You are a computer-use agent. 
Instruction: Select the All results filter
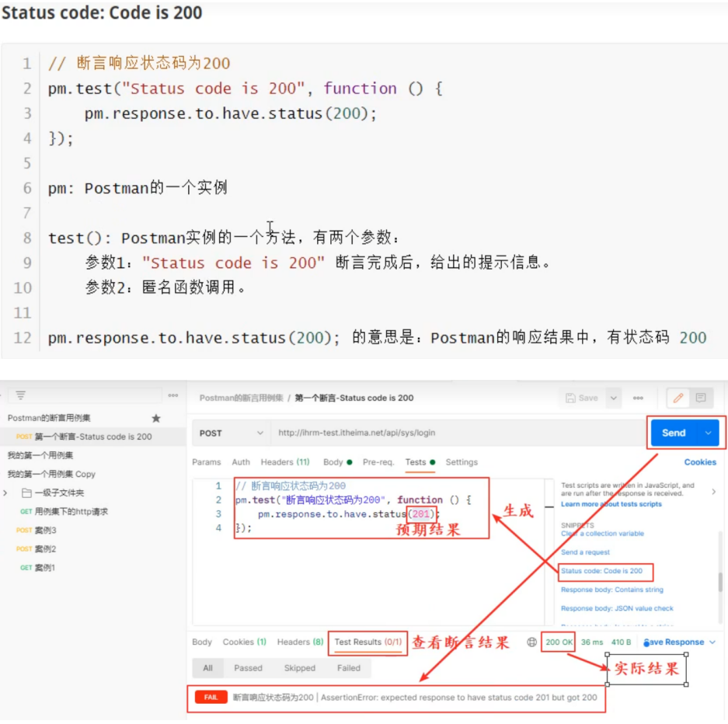point(207,668)
